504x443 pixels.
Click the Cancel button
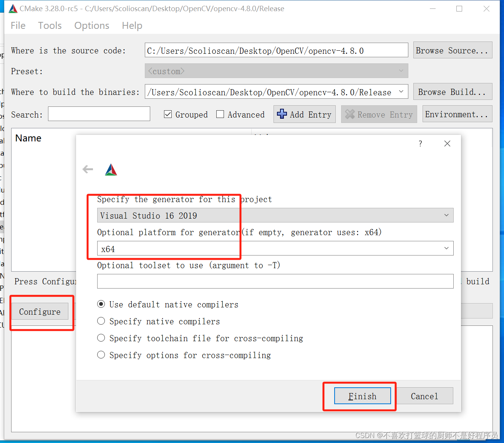(x=424, y=396)
